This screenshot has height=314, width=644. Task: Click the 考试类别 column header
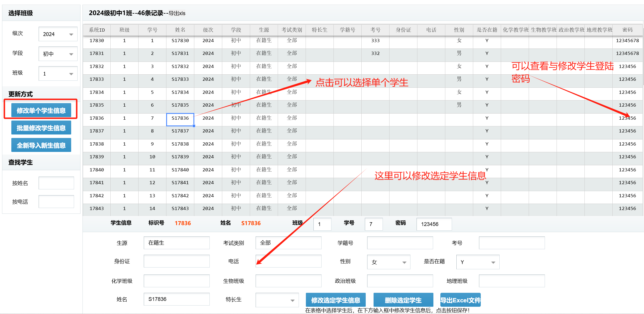292,30
